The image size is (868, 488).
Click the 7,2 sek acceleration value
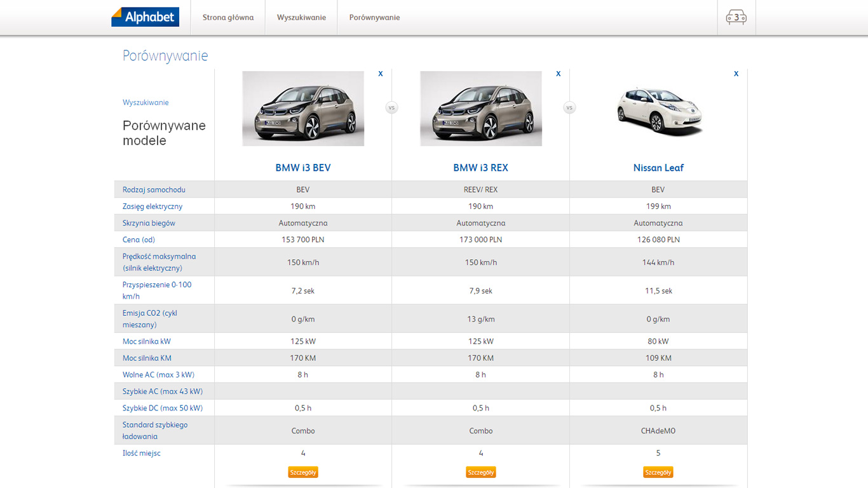point(303,291)
